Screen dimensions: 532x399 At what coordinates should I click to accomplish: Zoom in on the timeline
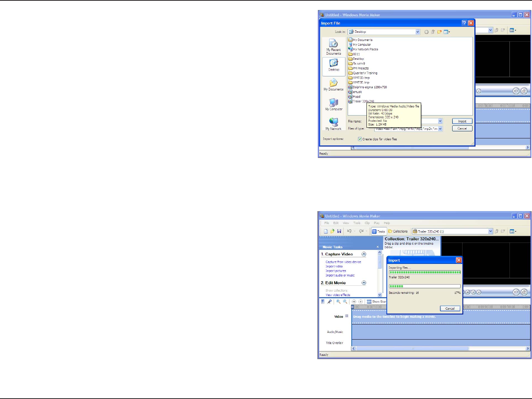(338, 302)
